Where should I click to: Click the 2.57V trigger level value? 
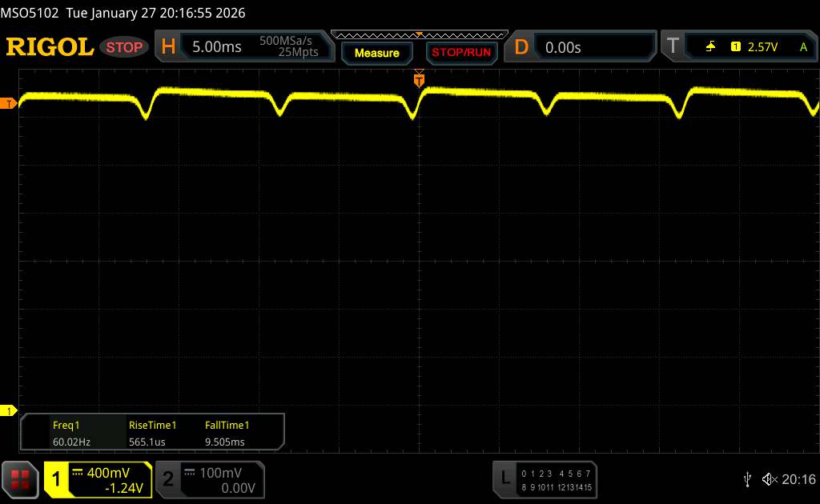762,47
